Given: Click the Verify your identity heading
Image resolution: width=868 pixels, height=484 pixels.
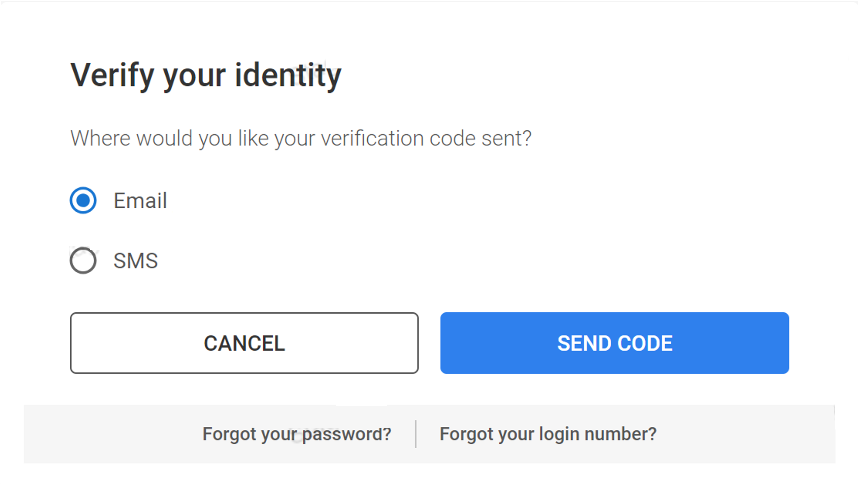Looking at the screenshot, I should coord(205,75).
